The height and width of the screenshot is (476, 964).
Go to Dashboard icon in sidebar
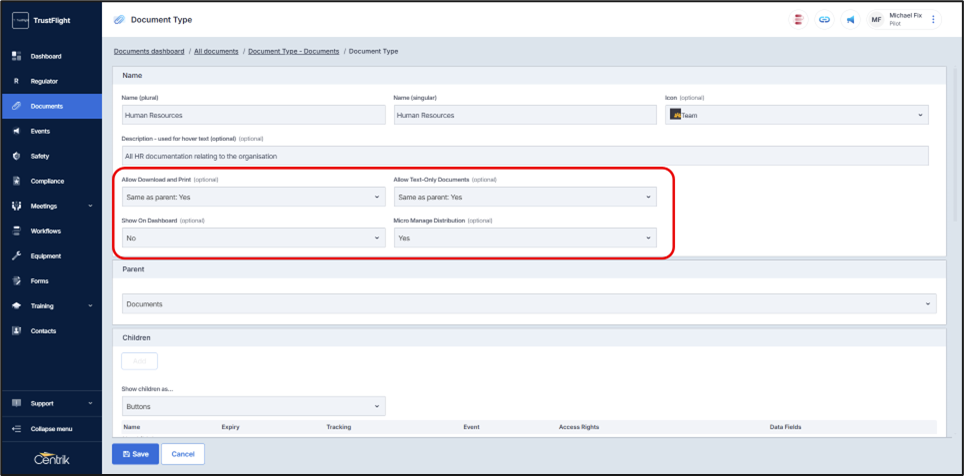pyautogui.click(x=17, y=56)
